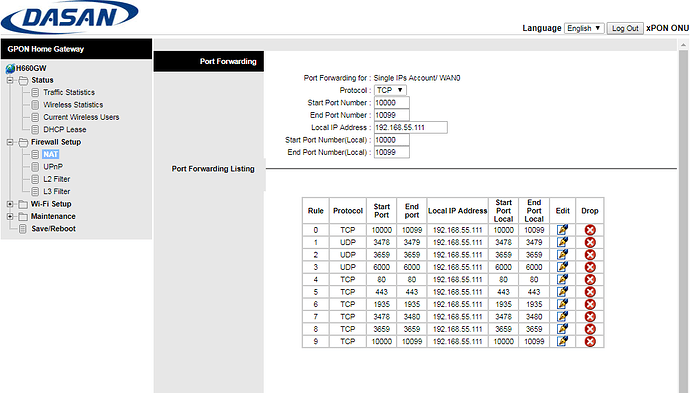Click the Port Forwarding Listing heading
The width and height of the screenshot is (690, 393).
[x=213, y=169]
